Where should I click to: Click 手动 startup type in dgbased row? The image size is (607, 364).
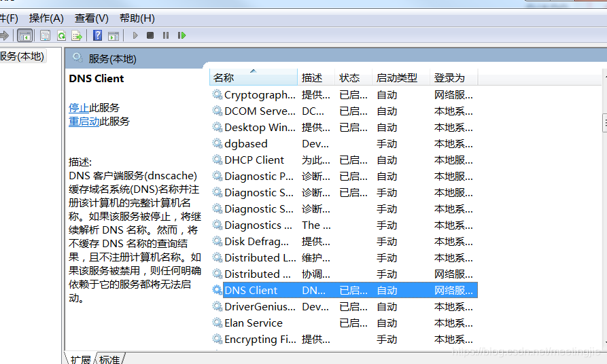tap(387, 143)
